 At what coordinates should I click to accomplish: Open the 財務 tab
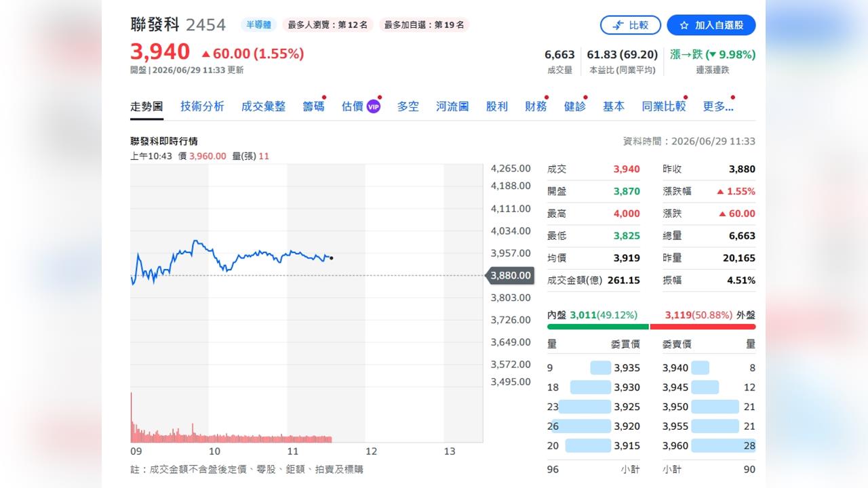(536, 106)
